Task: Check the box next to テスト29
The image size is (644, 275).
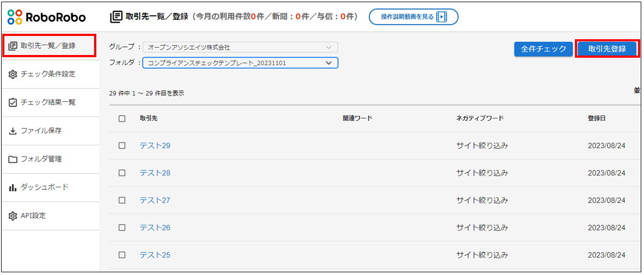Action: [122, 145]
